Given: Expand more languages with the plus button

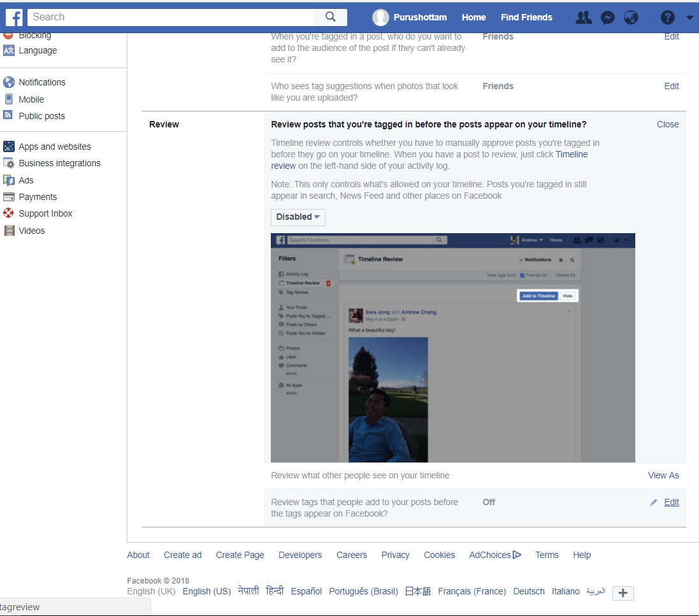Looking at the screenshot, I should (623, 592).
